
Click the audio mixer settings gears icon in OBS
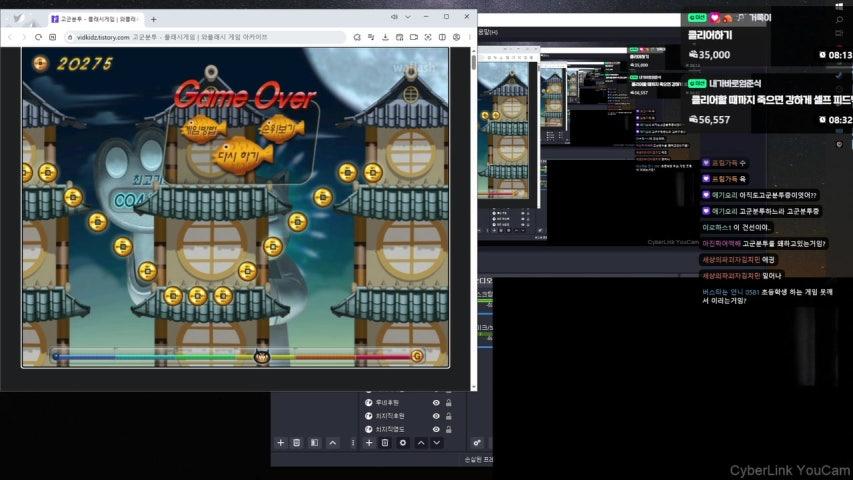click(477, 443)
